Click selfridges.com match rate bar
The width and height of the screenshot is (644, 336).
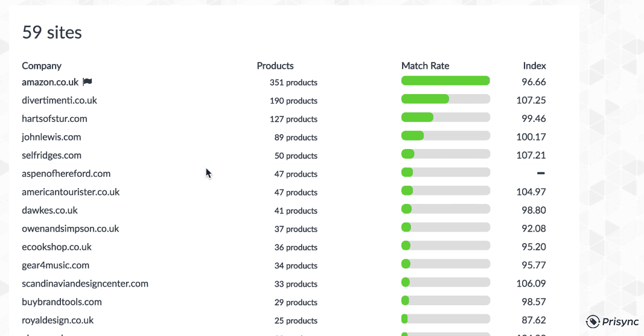pos(445,154)
